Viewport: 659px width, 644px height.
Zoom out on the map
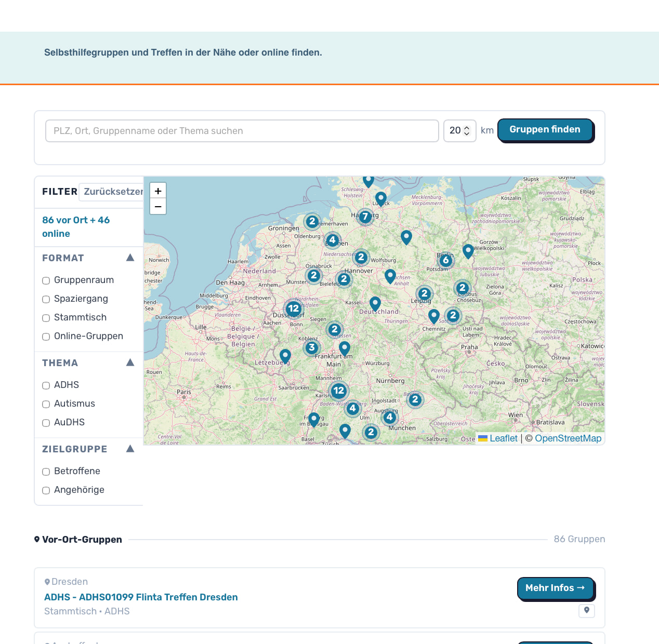(158, 207)
